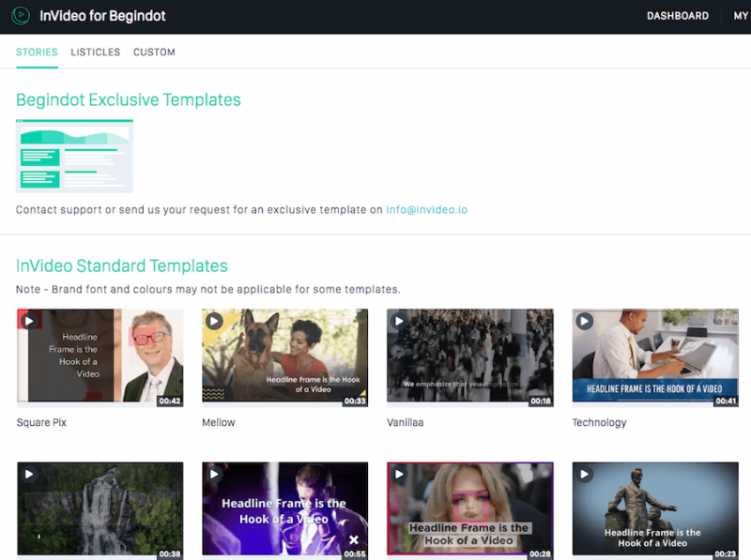Open the Square Pix template thumbnail
The width and height of the screenshot is (751, 560).
click(100, 357)
